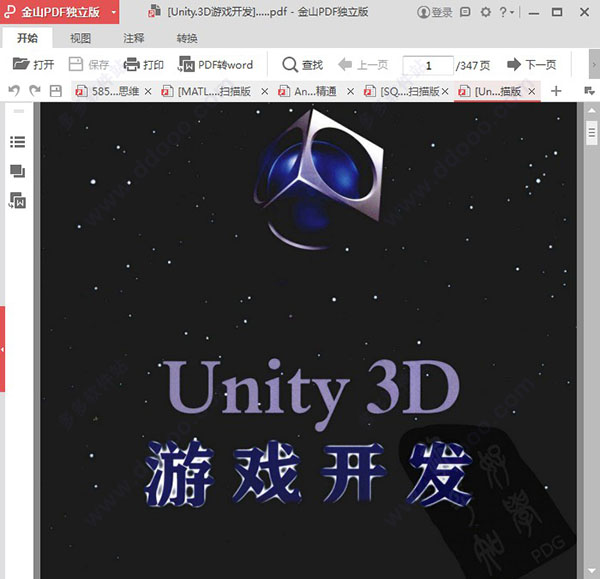Viewport: 600px width, 579px height.
Task: Close the An...精通 document tab
Action: click(350, 91)
